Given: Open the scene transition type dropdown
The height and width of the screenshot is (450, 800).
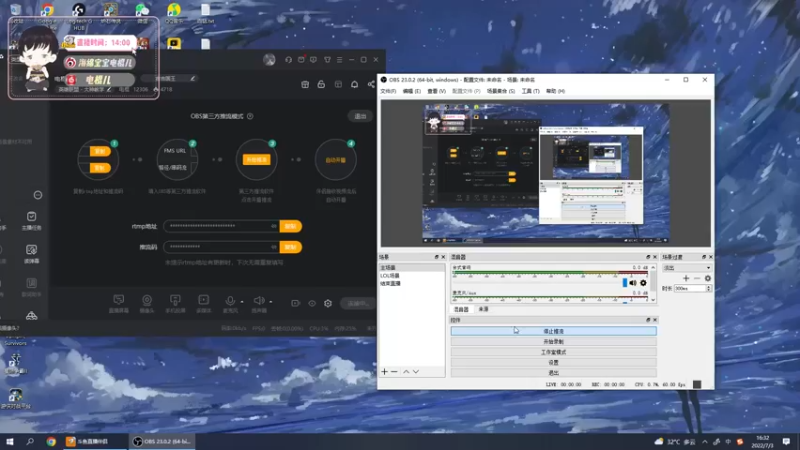Looking at the screenshot, I should (686, 268).
